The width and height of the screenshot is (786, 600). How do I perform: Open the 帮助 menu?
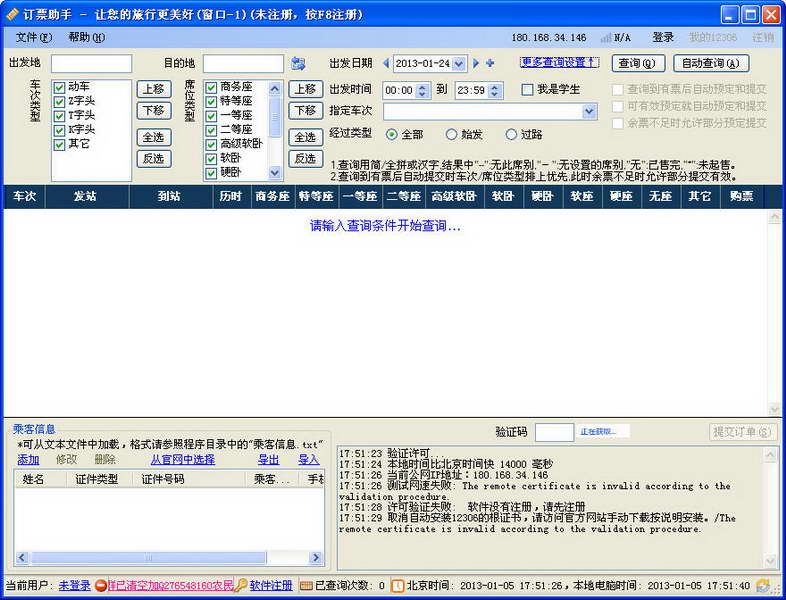click(x=87, y=38)
